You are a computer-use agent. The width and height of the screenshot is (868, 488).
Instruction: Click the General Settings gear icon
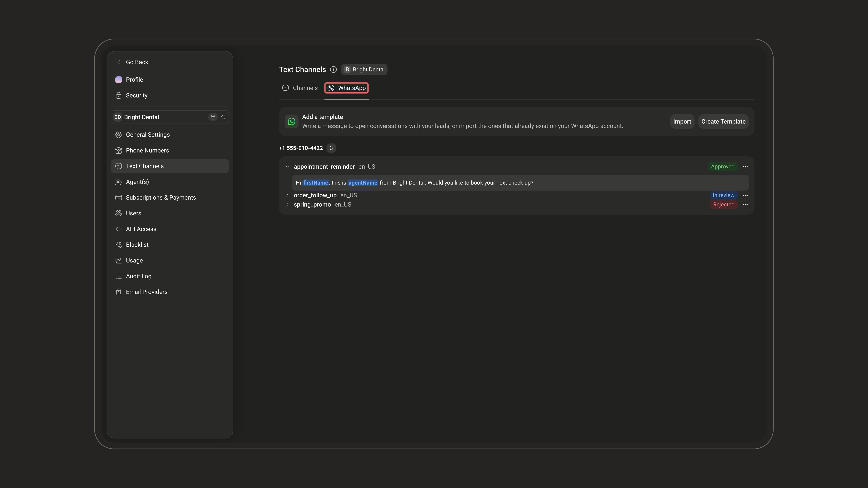pyautogui.click(x=118, y=135)
